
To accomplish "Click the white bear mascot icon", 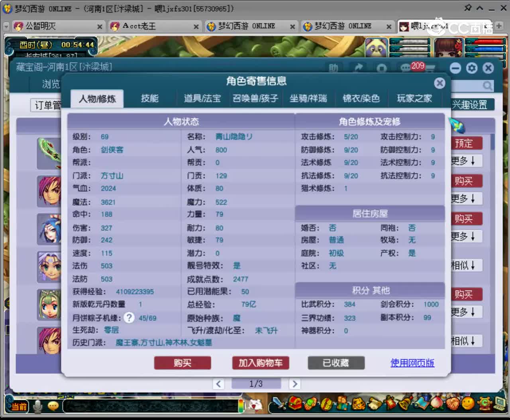I will click(x=255, y=405).
